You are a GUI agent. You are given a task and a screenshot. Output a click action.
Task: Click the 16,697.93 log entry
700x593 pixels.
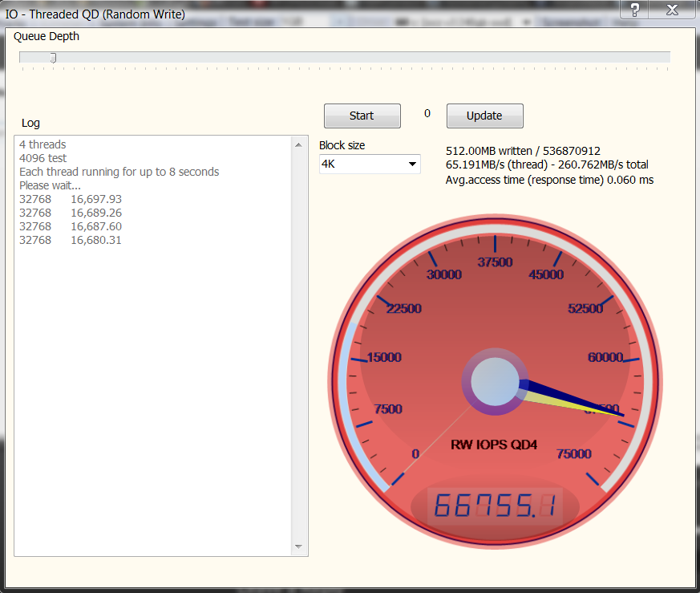click(95, 199)
